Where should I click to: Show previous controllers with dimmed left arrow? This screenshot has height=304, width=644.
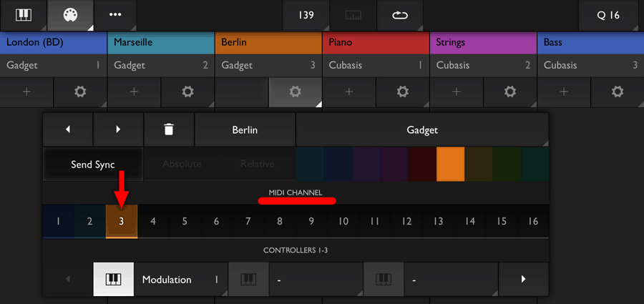point(68,280)
